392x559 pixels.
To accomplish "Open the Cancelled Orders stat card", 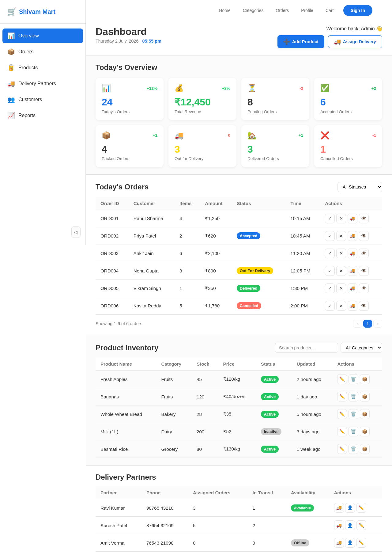I will click(x=348, y=146).
